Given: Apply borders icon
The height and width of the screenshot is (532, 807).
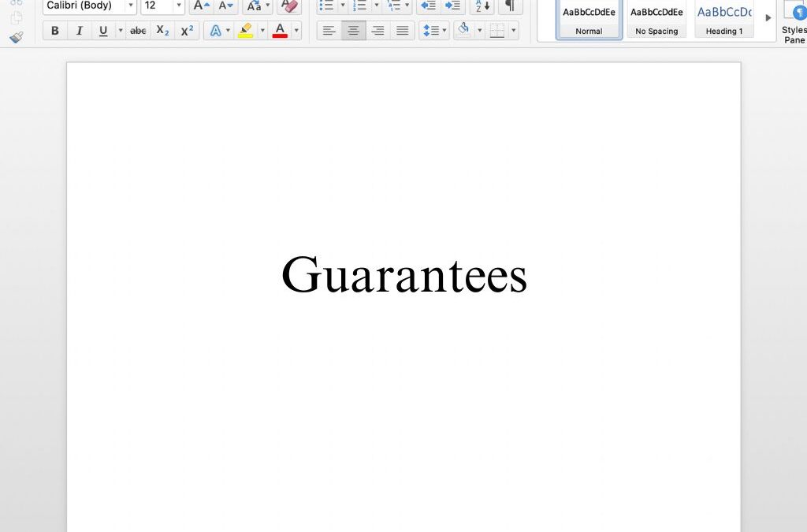Looking at the screenshot, I should tap(497, 31).
